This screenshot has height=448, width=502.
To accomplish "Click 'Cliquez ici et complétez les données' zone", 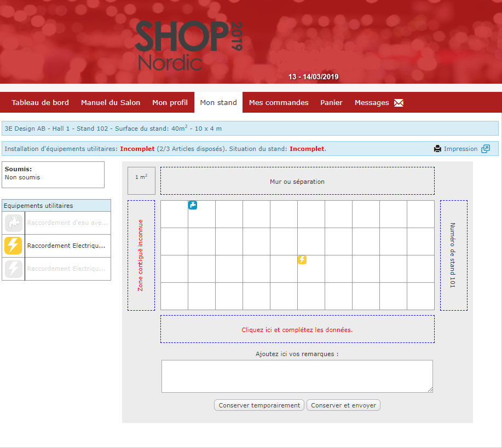I will tap(297, 329).
